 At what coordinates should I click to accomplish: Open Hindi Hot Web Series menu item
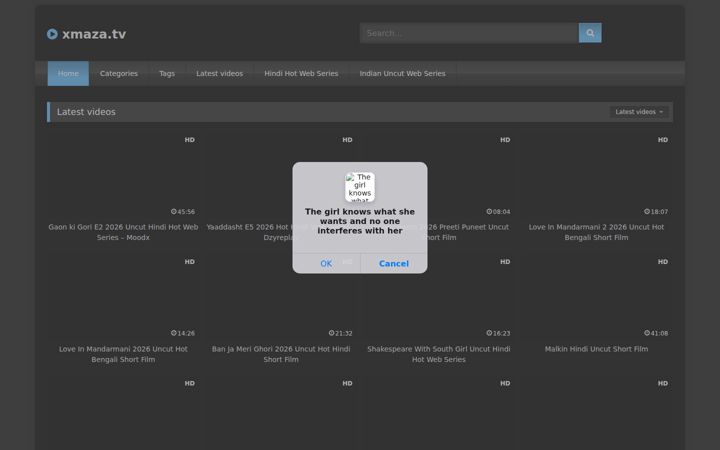(x=301, y=73)
